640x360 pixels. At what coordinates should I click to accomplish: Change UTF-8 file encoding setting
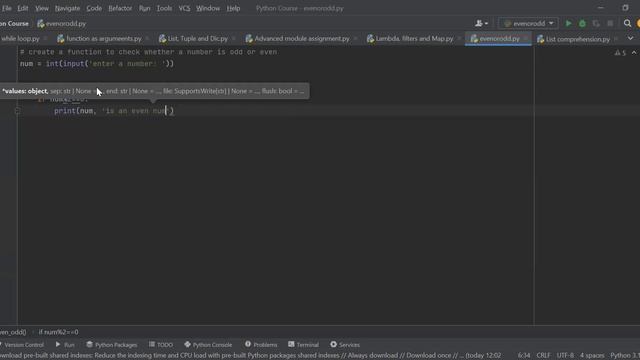[x=565, y=356]
